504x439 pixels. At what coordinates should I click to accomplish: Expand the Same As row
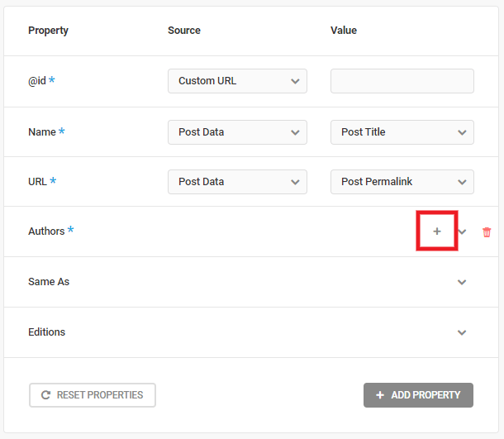pyautogui.click(x=462, y=282)
